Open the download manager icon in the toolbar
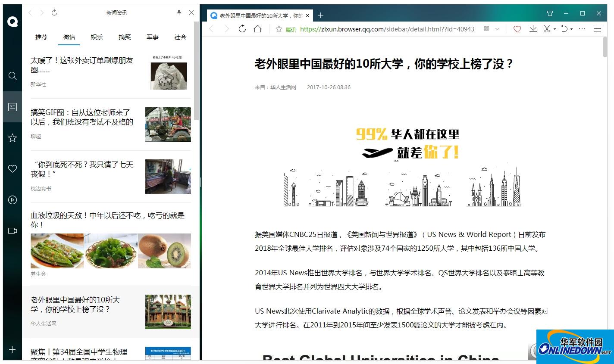 [x=533, y=29]
